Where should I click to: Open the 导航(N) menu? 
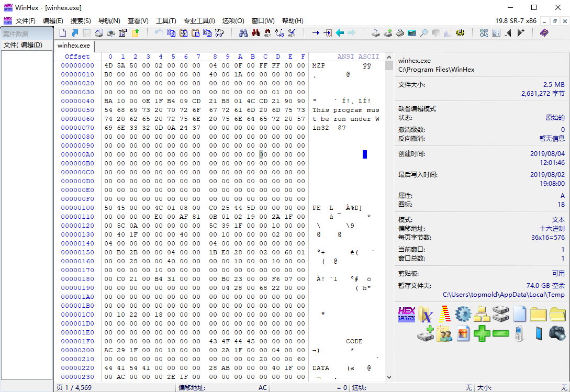click(109, 21)
